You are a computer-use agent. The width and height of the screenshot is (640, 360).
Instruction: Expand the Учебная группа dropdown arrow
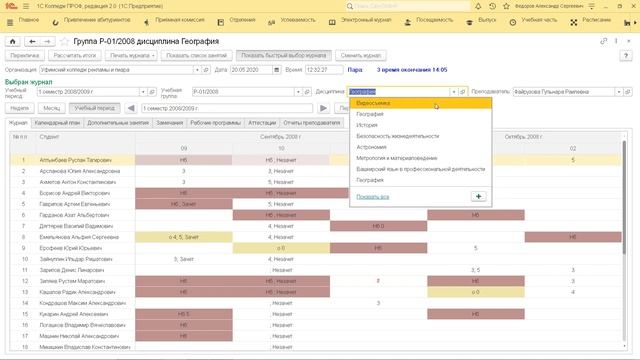click(298, 92)
